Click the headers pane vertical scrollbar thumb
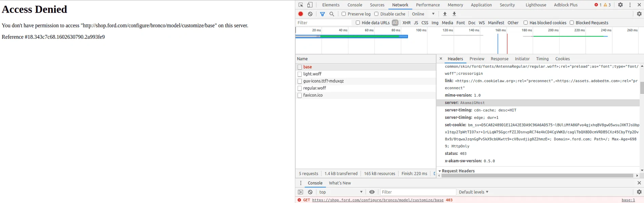 click(642, 88)
